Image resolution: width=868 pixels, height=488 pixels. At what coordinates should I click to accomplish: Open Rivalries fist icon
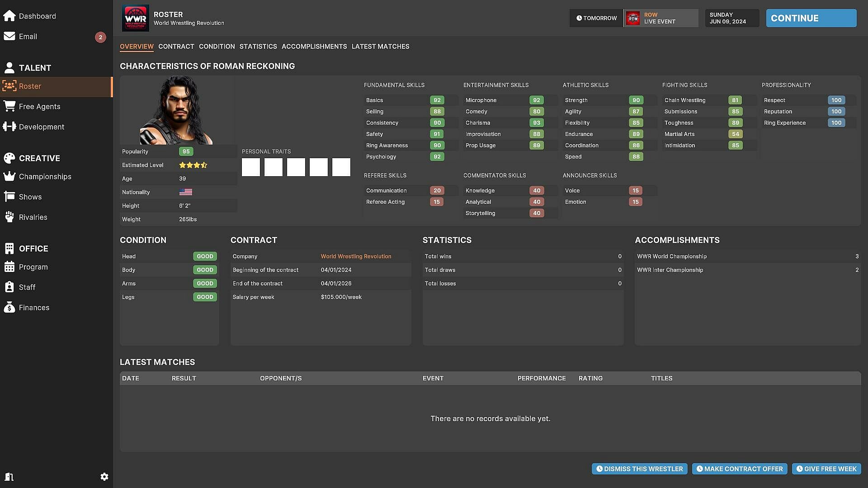pyautogui.click(x=9, y=217)
